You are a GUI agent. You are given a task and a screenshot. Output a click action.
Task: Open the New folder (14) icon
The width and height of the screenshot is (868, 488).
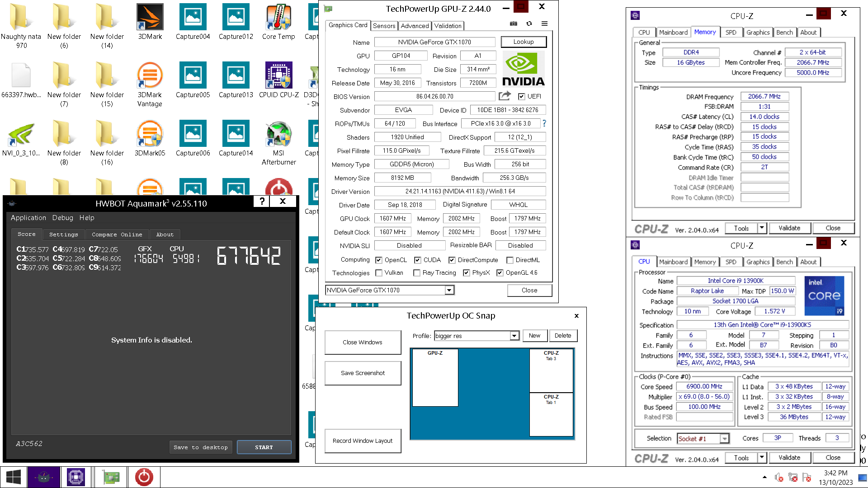(107, 26)
